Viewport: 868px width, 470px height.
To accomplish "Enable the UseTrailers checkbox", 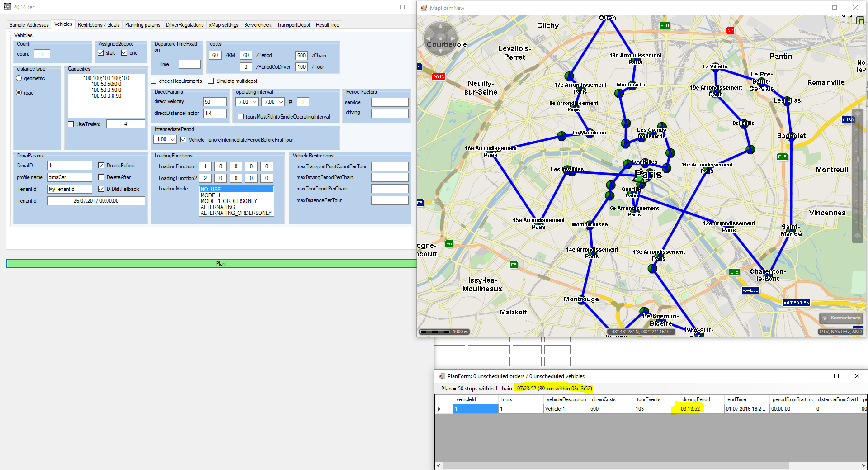I will (x=71, y=124).
